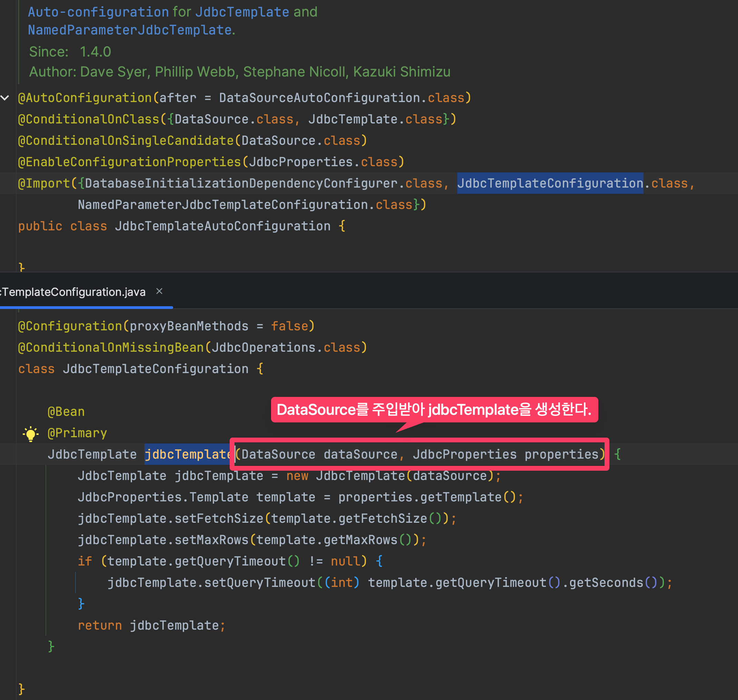Image resolution: width=738 pixels, height=700 pixels.
Task: Click JdbcProperties in @EnableConfigurationProperties
Action: 301,162
